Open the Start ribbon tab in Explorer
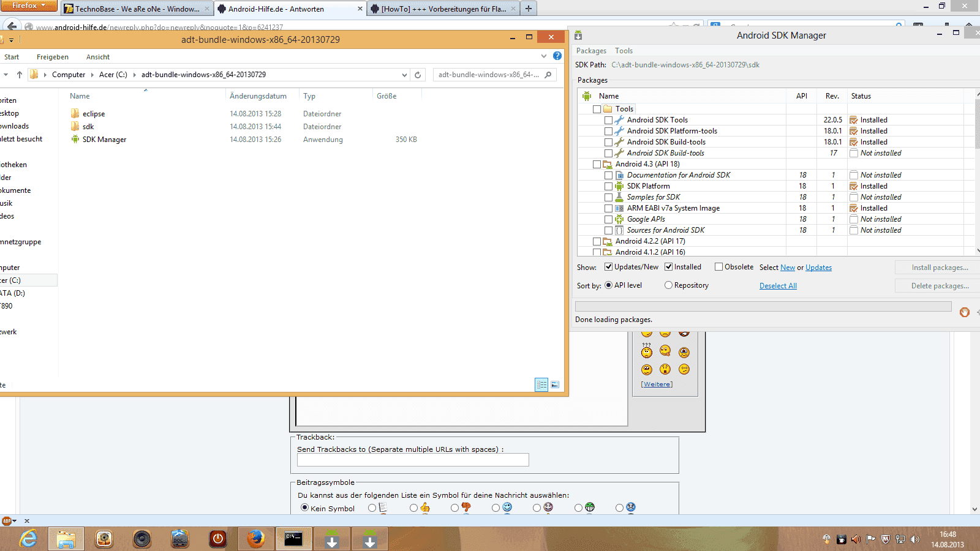 pyautogui.click(x=12, y=57)
